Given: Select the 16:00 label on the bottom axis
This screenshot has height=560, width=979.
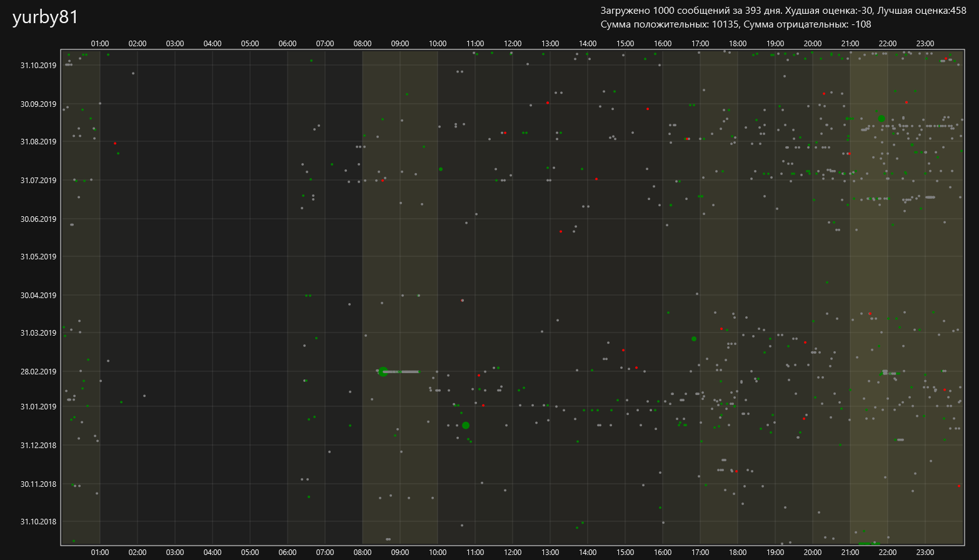Looking at the screenshot, I should point(663,552).
